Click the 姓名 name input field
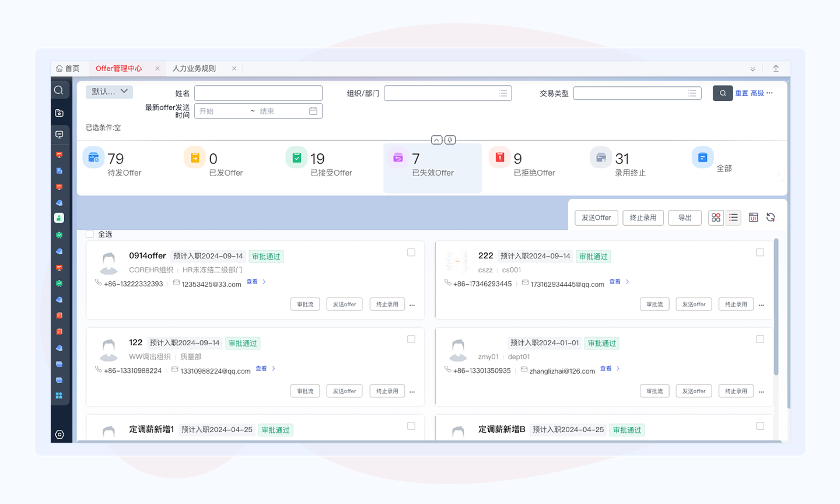Image resolution: width=840 pixels, height=504 pixels. [x=258, y=93]
